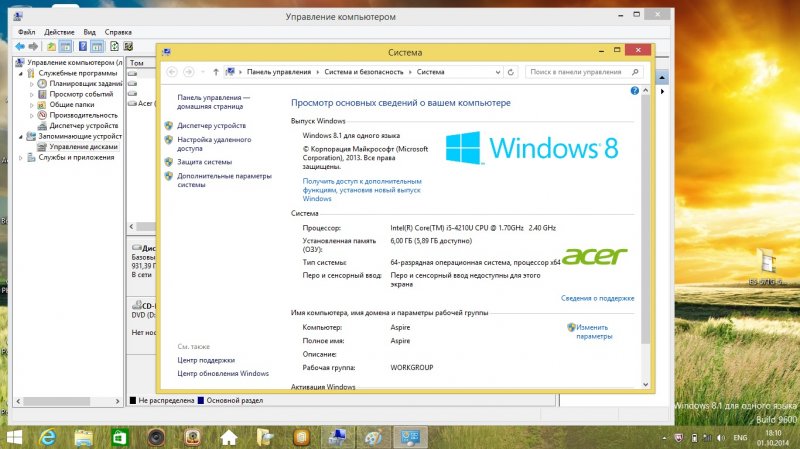Viewport: 800px width, 449px height.
Task: Select Управление компьютером root tree node
Action: click(69, 62)
